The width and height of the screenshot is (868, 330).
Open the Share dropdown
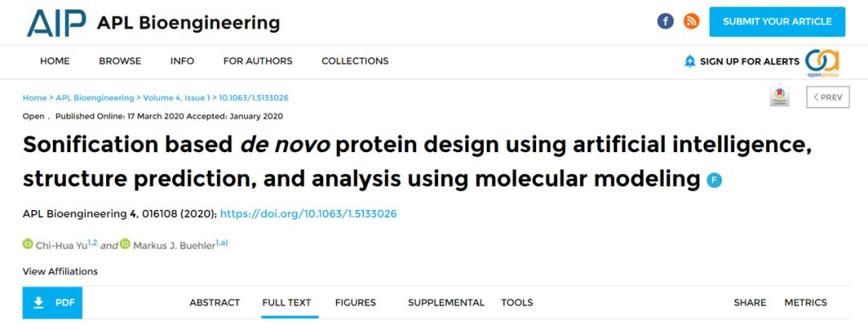[x=750, y=303]
